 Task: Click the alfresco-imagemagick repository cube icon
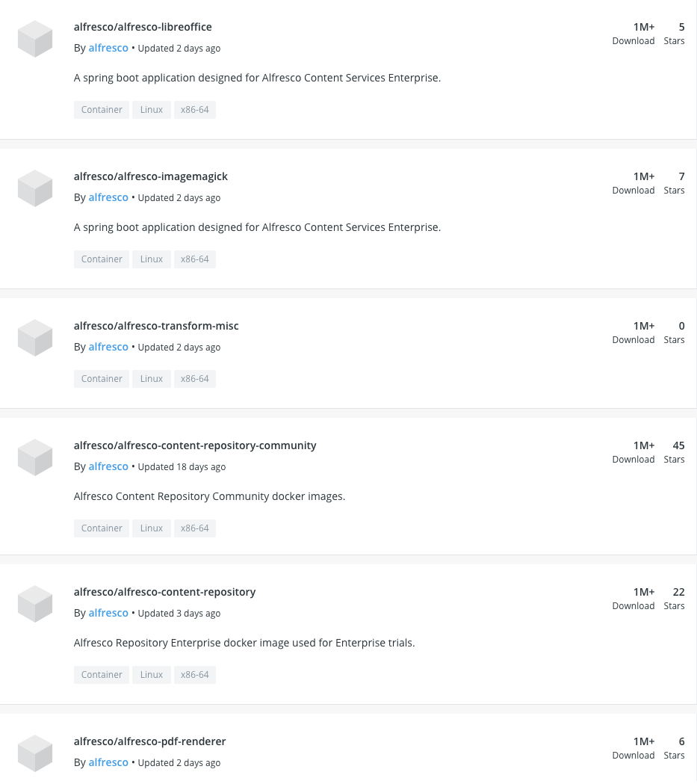tap(34, 188)
